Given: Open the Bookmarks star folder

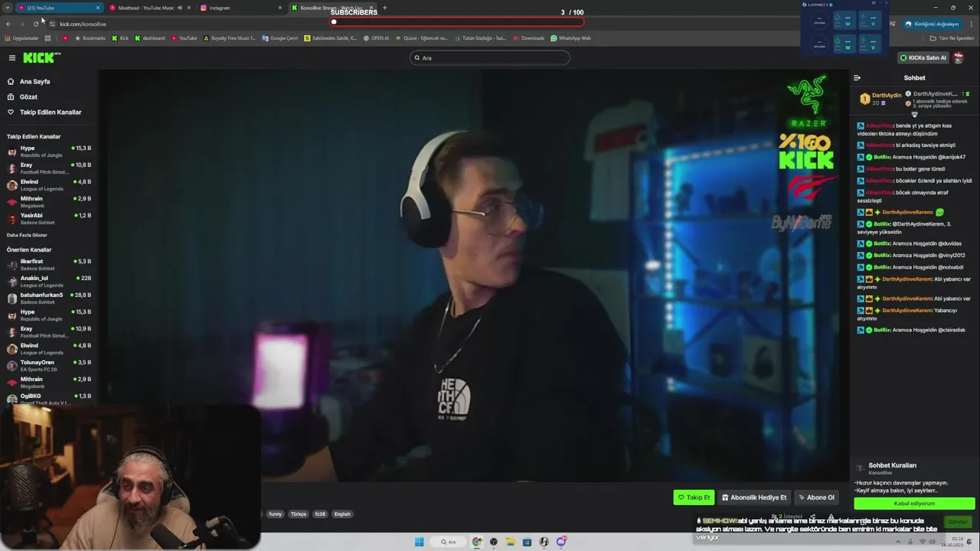Looking at the screenshot, I should coord(90,38).
